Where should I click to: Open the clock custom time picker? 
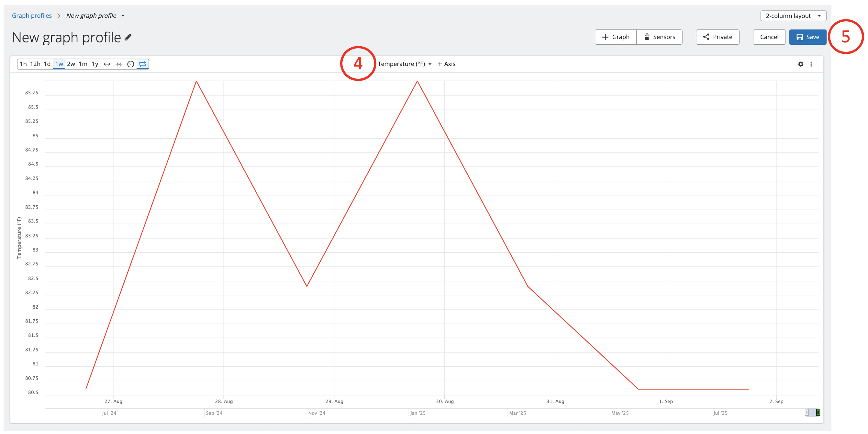(131, 64)
